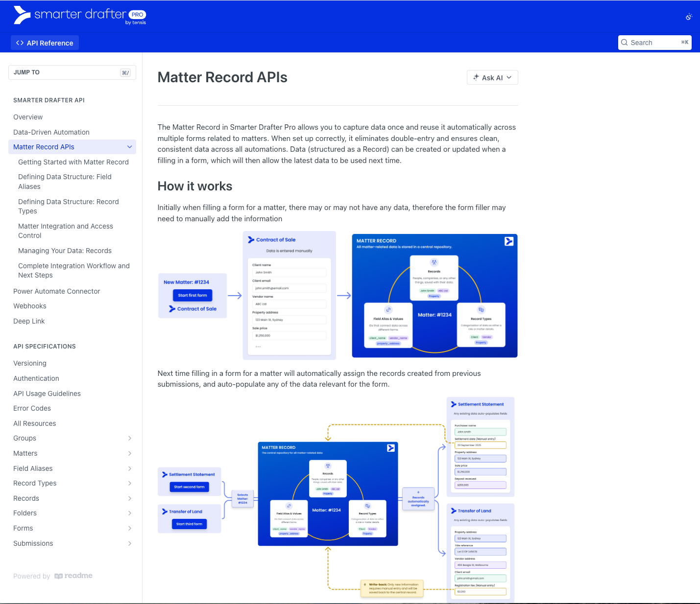Expand the Groups section chevron
The height and width of the screenshot is (604, 700).
130,439
